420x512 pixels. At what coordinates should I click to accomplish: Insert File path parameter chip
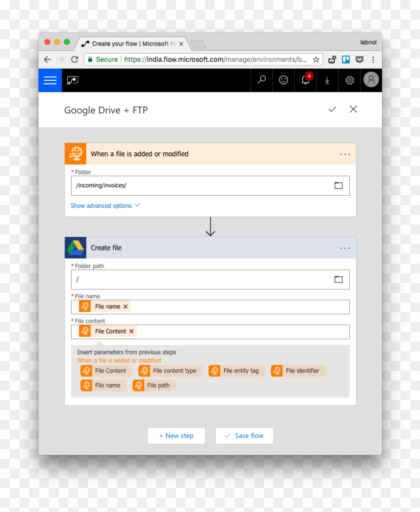click(154, 385)
